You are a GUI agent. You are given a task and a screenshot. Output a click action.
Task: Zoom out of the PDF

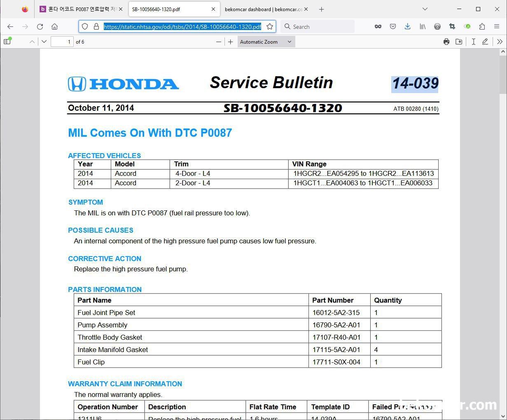point(219,42)
